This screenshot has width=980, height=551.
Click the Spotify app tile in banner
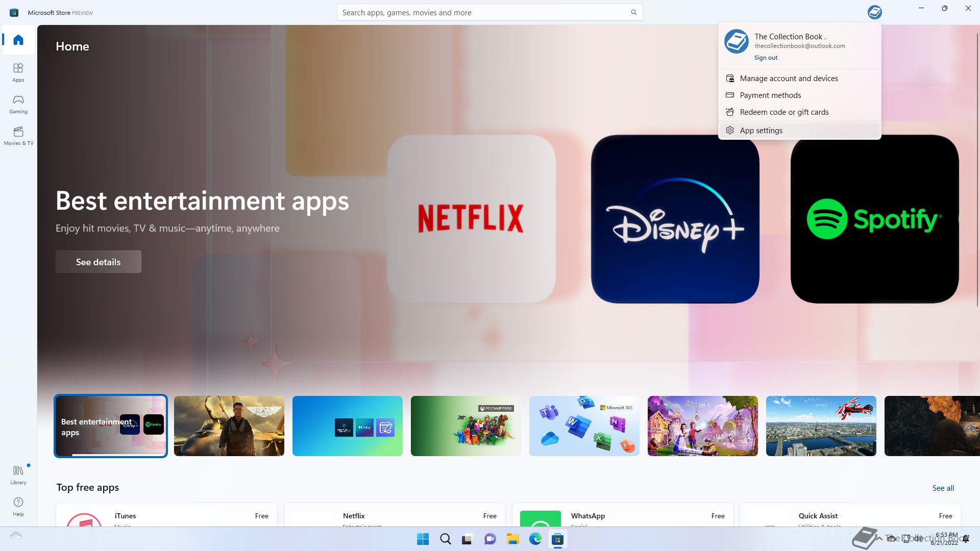pyautogui.click(x=874, y=219)
